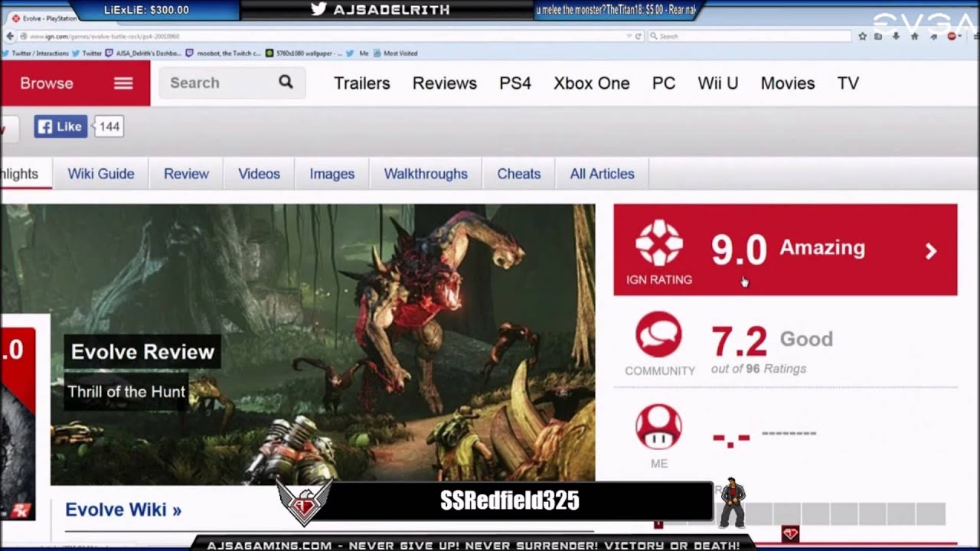Screen dimensions: 980x551
Task: Open the Evolve Review headline
Action: pos(142,352)
